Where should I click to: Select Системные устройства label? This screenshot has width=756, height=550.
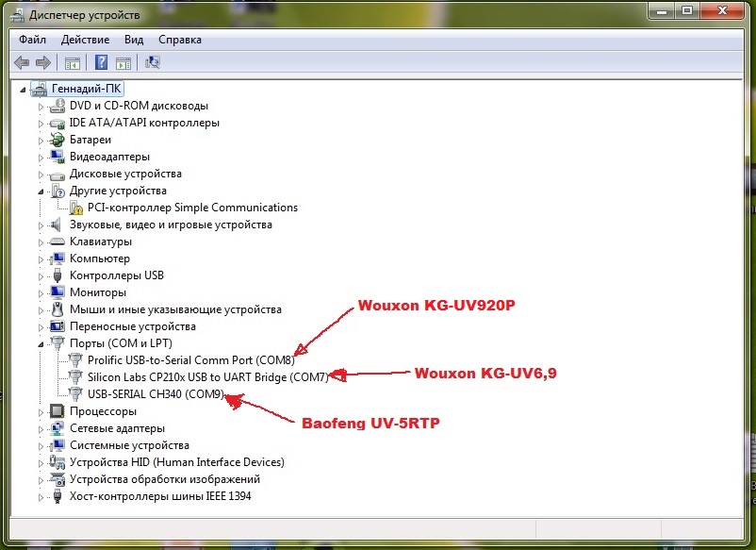click(129, 445)
